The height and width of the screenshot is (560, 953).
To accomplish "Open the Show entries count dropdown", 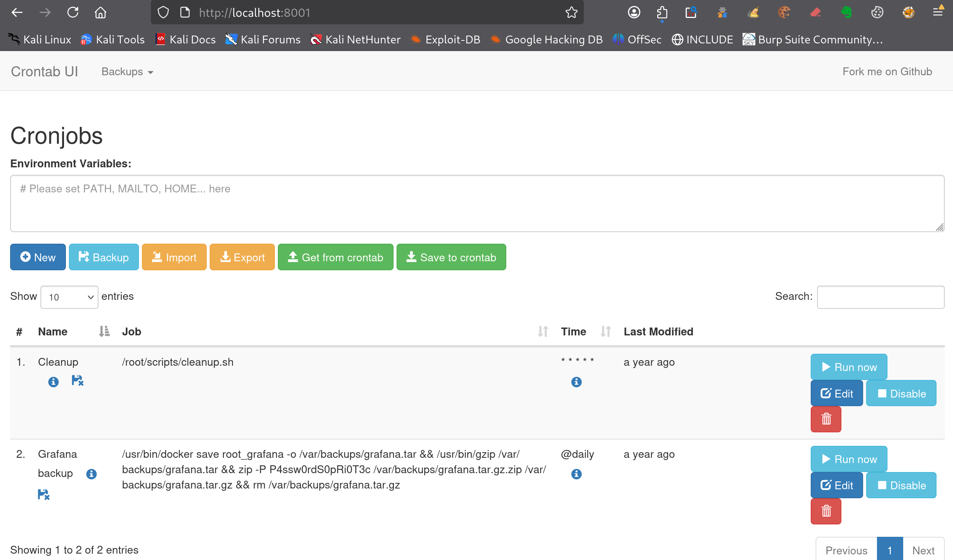I will (69, 297).
